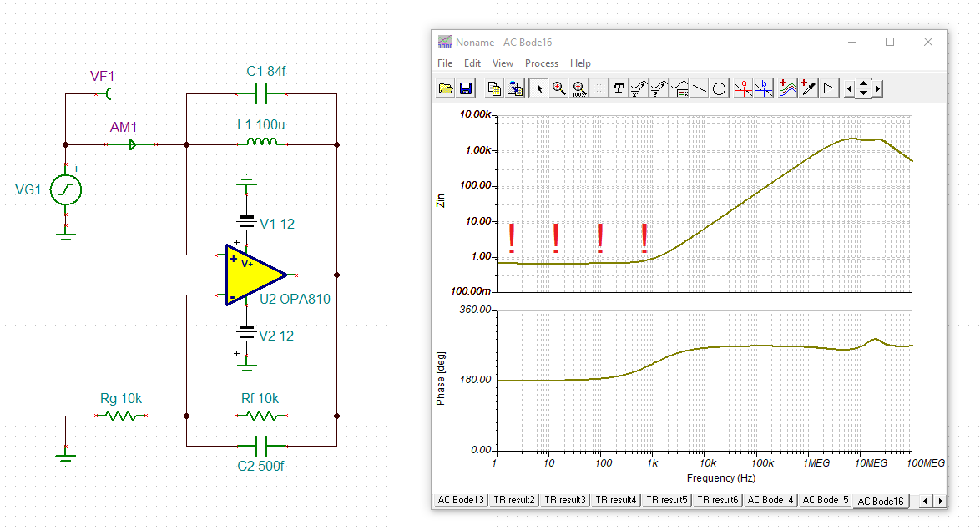The image size is (980, 530).
Task: Click the 360.00 phase axis value
Action: [475, 310]
